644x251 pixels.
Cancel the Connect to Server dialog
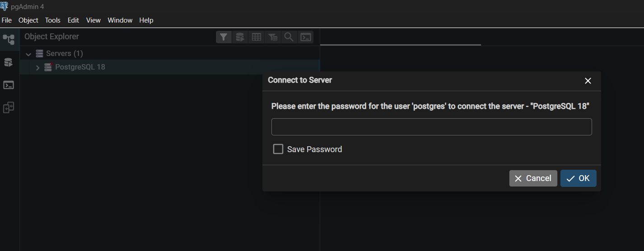(x=533, y=178)
